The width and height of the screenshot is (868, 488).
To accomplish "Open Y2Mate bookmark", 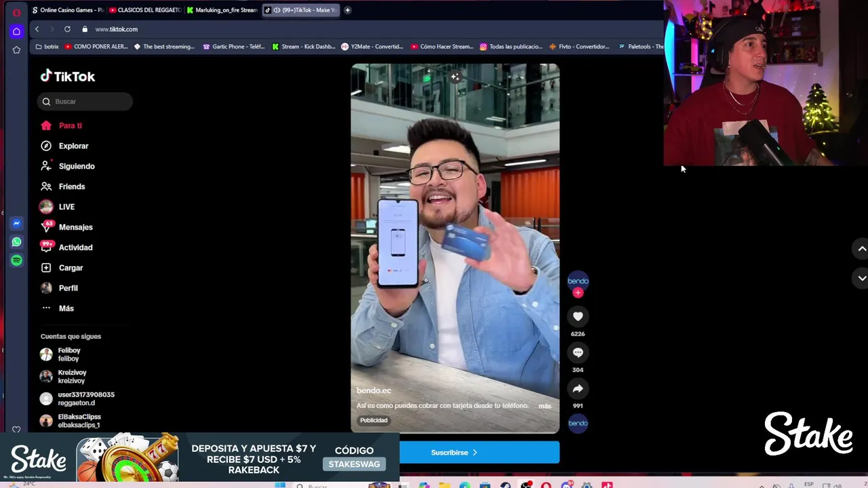I will (x=372, y=47).
